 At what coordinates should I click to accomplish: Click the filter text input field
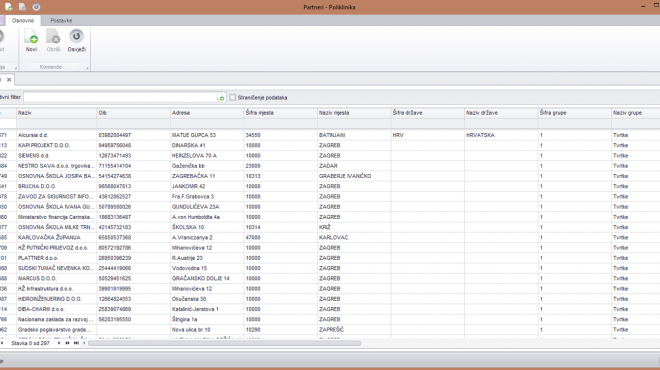coord(120,98)
